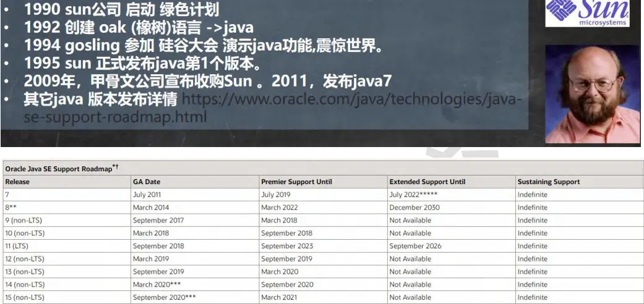Image resolution: width=644 pixels, height=304 pixels.
Task: Click premier support 'March 2021'
Action: coord(279,297)
